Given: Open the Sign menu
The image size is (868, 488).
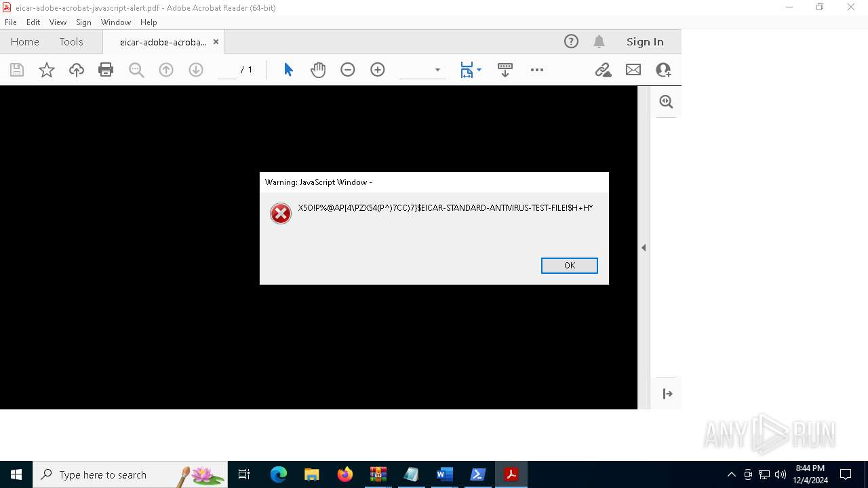Looking at the screenshot, I should point(83,22).
